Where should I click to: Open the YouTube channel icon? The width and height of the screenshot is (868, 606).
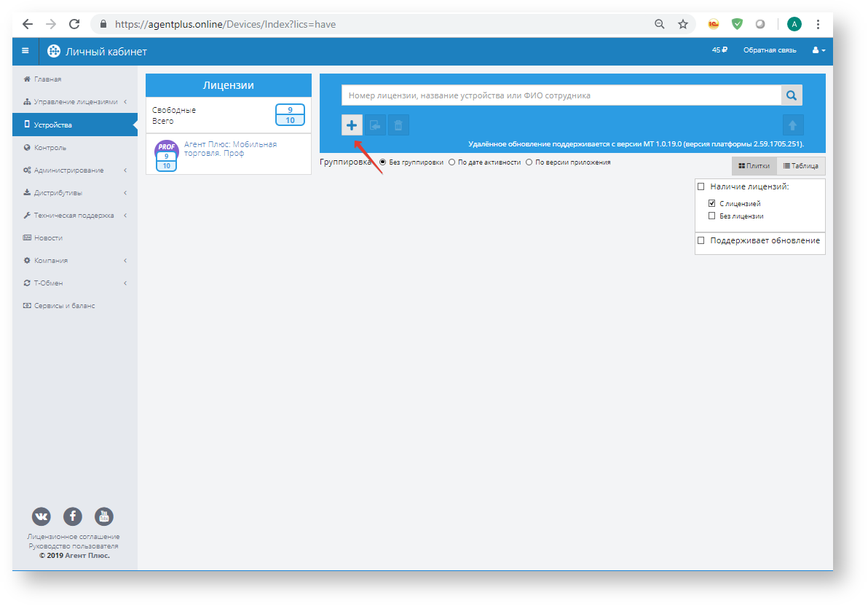click(x=103, y=517)
